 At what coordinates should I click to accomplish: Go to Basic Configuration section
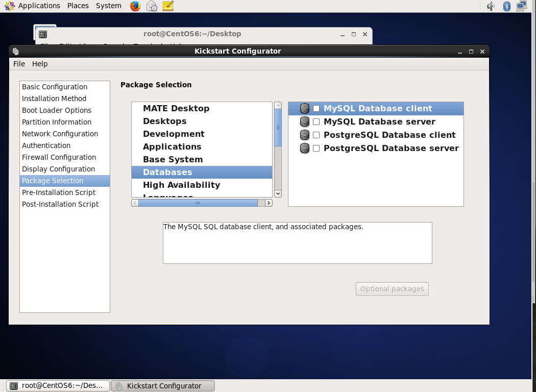coord(65,87)
